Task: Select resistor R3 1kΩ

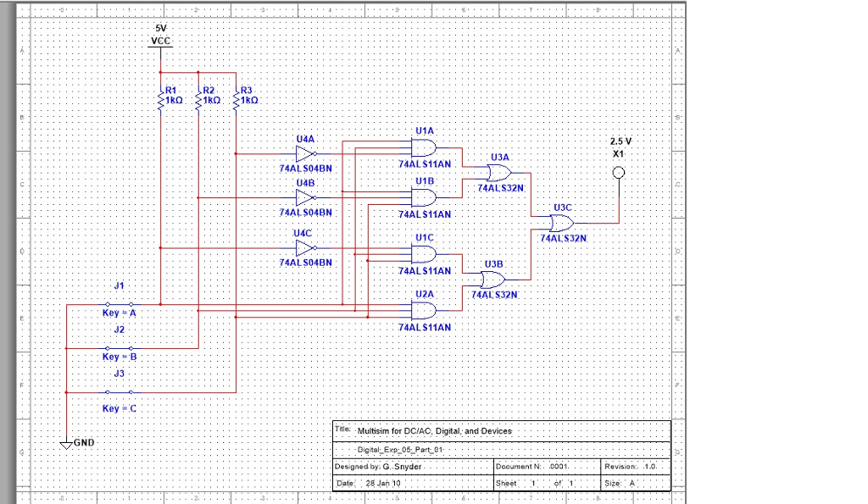Action: tap(235, 99)
